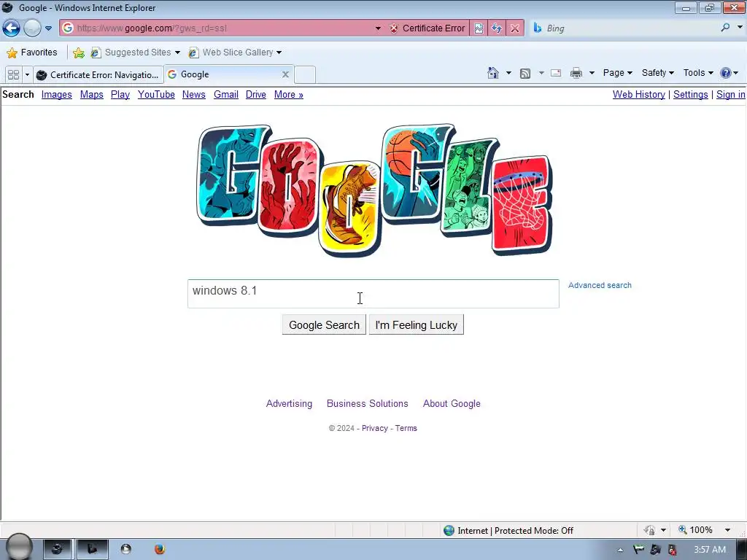Expand the More » link
The image size is (747, 560).
289,94
